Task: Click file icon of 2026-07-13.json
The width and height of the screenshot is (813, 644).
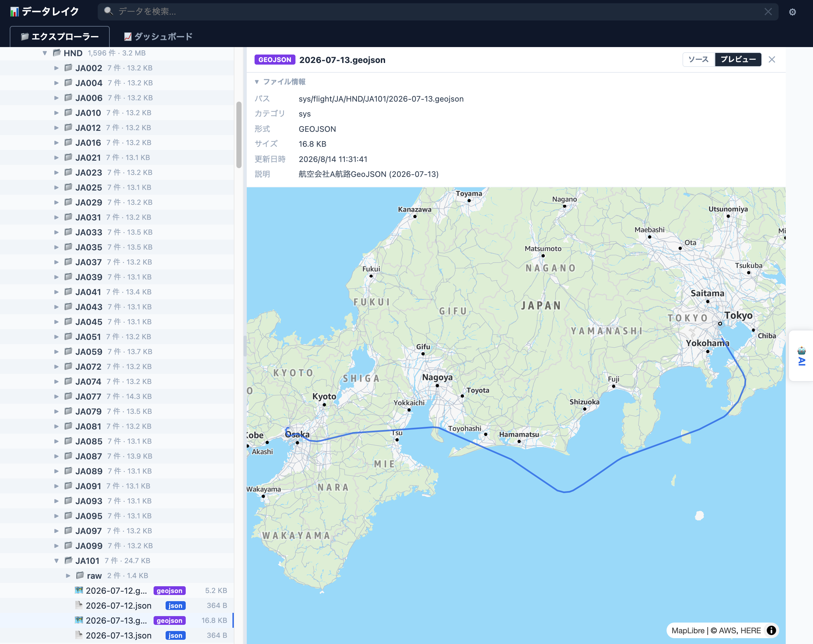Action: [x=79, y=635]
